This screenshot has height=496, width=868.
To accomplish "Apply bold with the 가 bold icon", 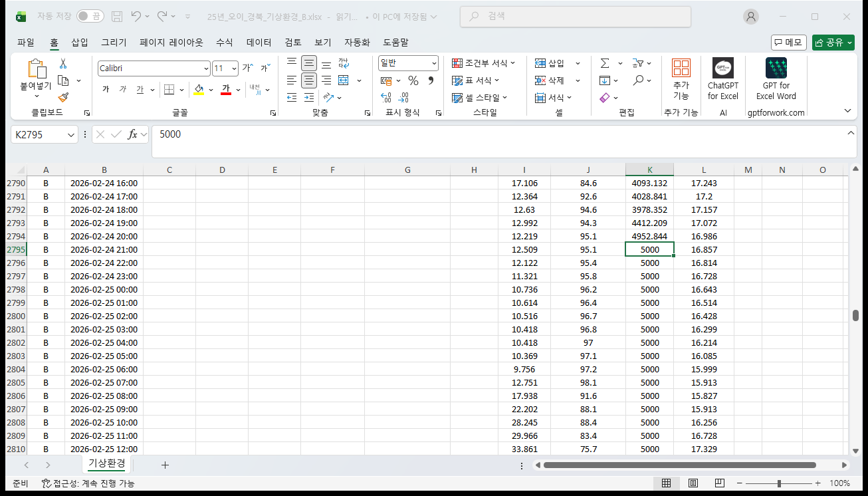I will tap(106, 90).
